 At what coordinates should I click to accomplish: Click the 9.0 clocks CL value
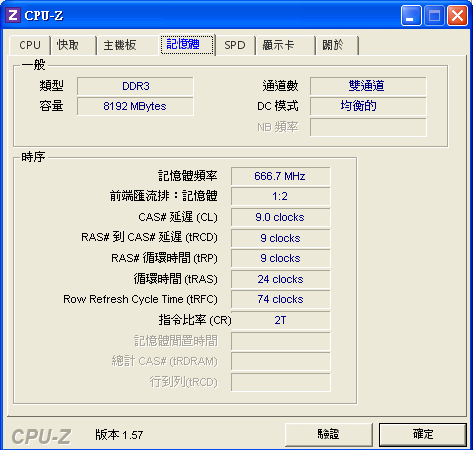coord(281,217)
